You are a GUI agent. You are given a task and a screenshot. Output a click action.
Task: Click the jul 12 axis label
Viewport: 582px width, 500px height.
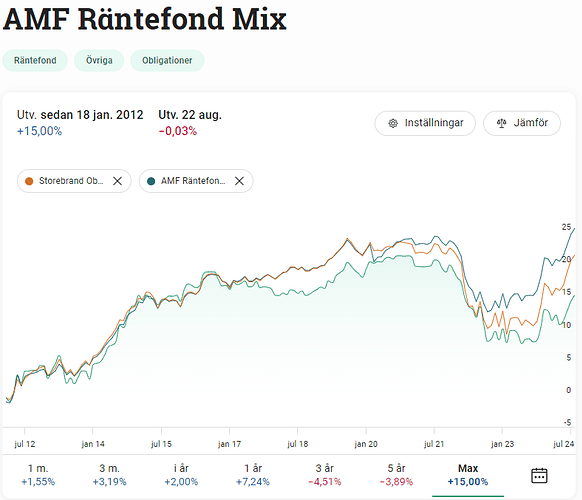[x=25, y=444]
